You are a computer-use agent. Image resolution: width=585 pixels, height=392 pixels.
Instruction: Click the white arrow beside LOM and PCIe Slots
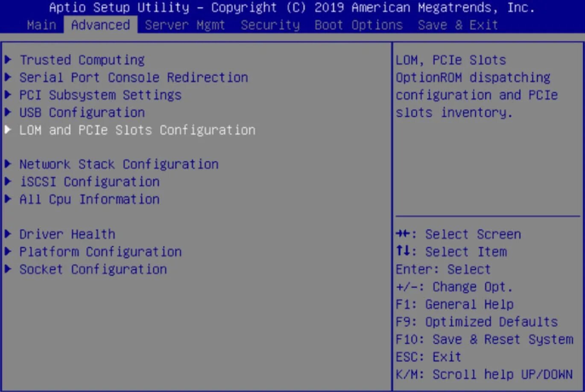(8, 130)
